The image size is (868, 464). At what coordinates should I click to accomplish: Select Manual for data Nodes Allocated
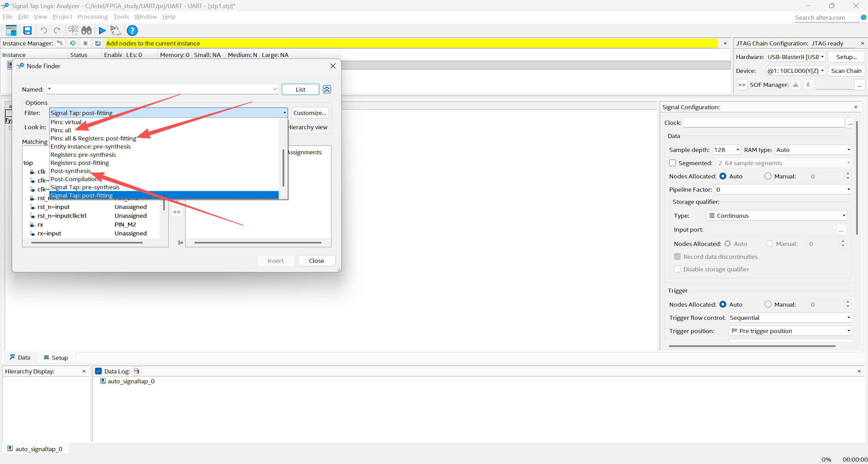click(x=768, y=176)
